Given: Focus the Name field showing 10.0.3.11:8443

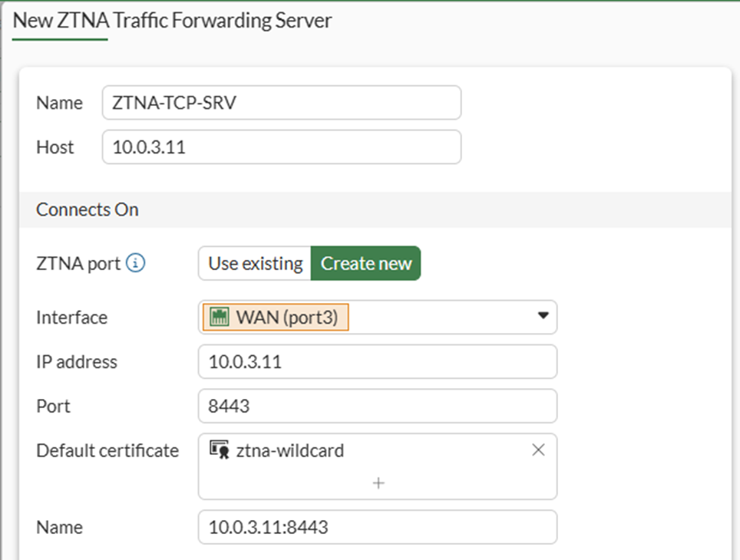Looking at the screenshot, I should 377,527.
